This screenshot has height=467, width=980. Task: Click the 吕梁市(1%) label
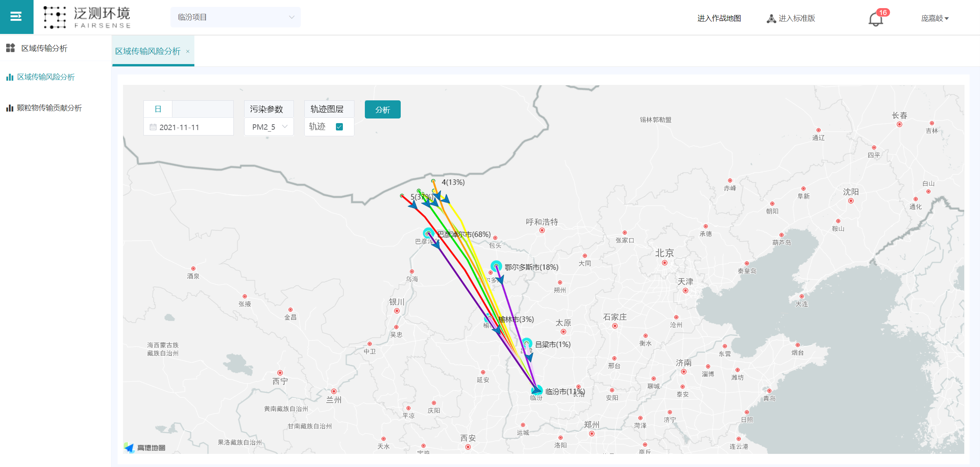553,344
